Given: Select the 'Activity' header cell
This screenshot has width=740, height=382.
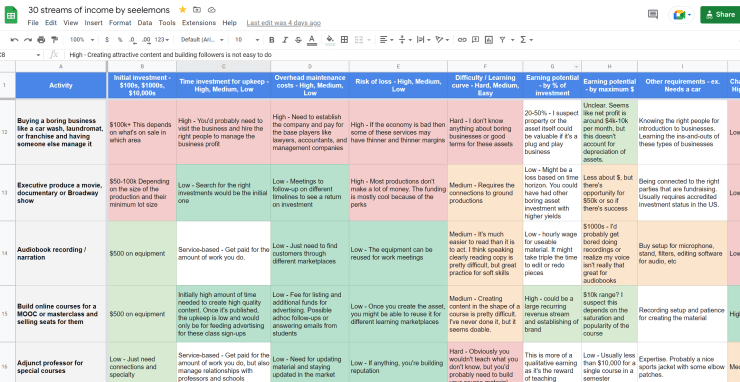Looking at the screenshot, I should click(x=61, y=85).
